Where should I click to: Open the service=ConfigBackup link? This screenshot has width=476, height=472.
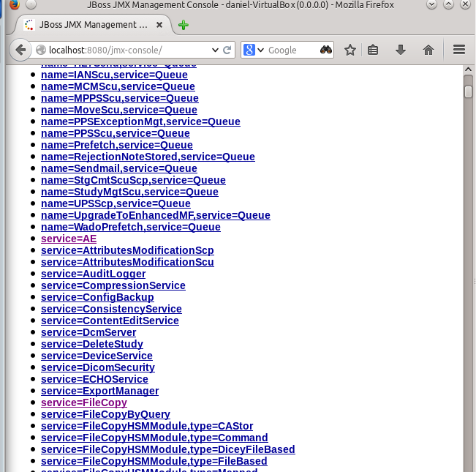click(x=97, y=297)
